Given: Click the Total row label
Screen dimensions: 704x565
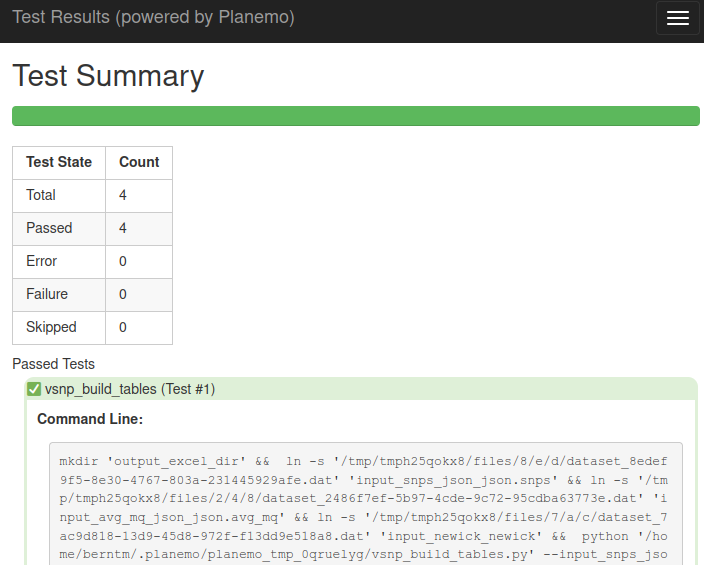Looking at the screenshot, I should (x=41, y=195).
